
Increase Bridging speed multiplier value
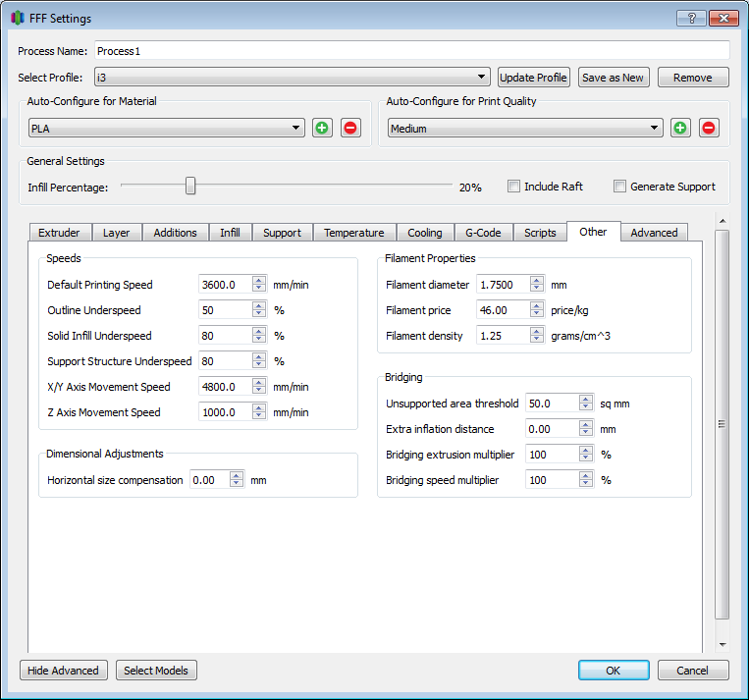pos(586,475)
